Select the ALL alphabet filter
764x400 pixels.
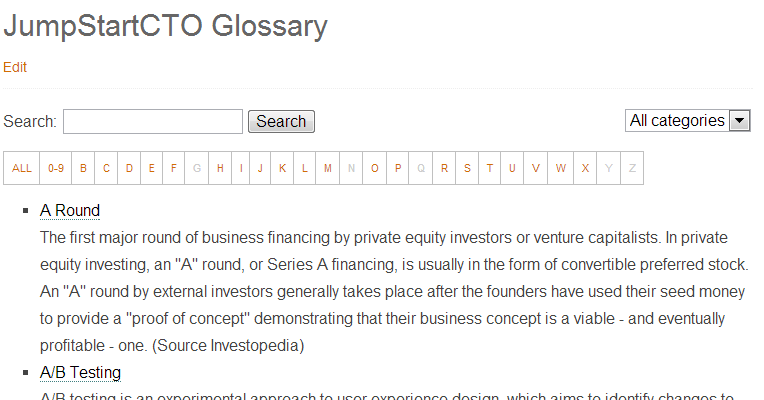tap(22, 168)
